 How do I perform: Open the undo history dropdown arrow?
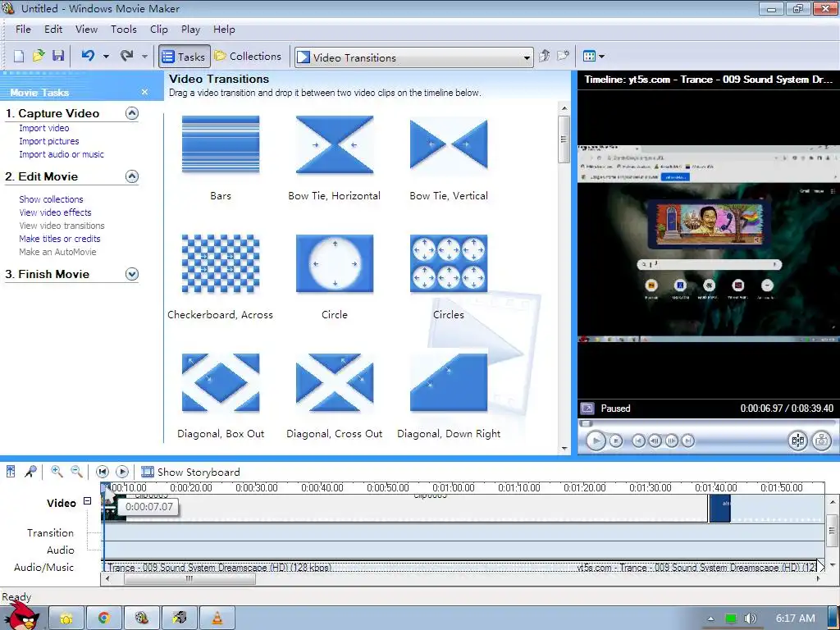[x=106, y=57]
